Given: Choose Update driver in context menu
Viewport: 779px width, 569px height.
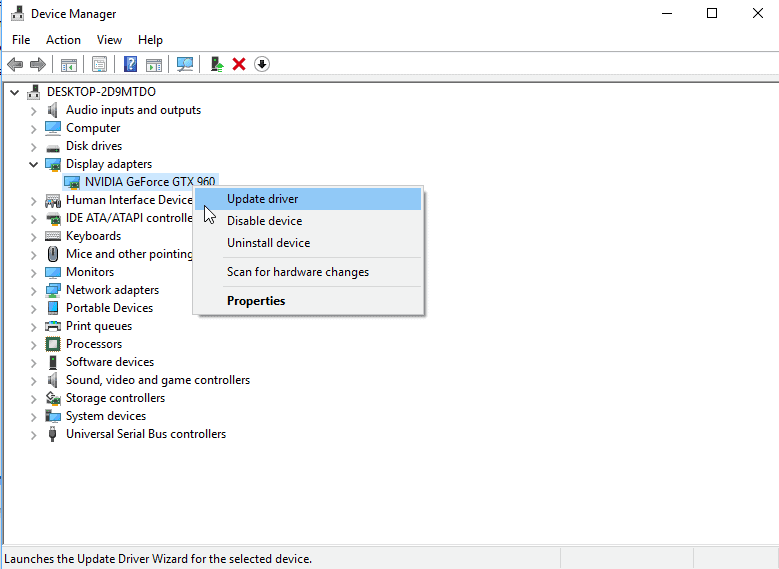Looking at the screenshot, I should point(308,199).
